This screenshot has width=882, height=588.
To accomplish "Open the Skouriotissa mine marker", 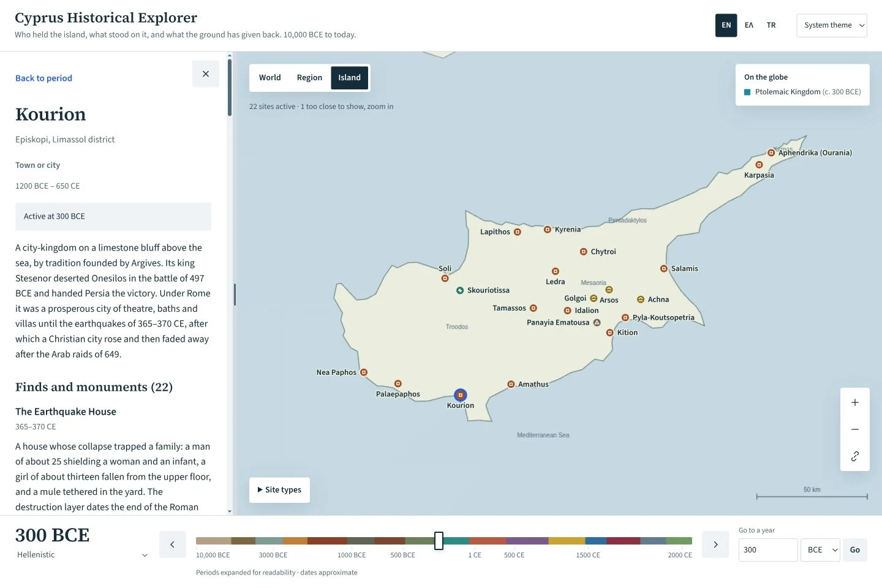I will click(x=460, y=290).
